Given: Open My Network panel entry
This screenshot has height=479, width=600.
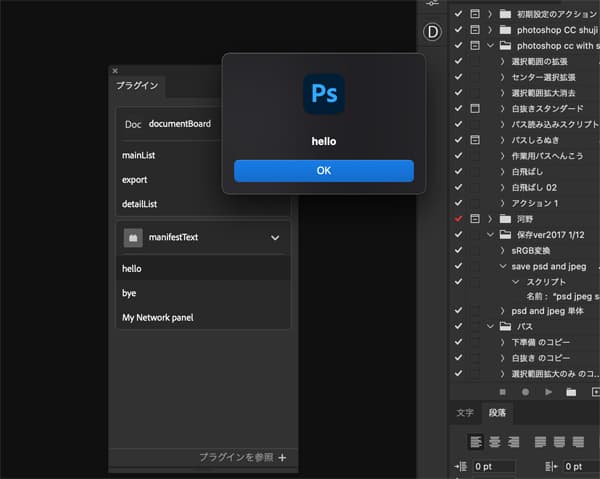Looking at the screenshot, I should 157,317.
